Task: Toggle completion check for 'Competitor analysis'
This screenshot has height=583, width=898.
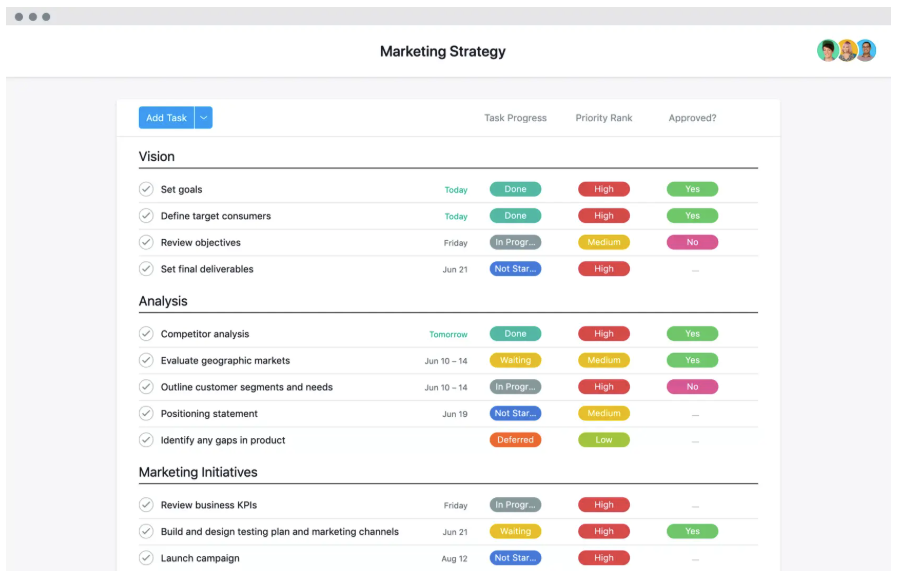Action: (146, 334)
